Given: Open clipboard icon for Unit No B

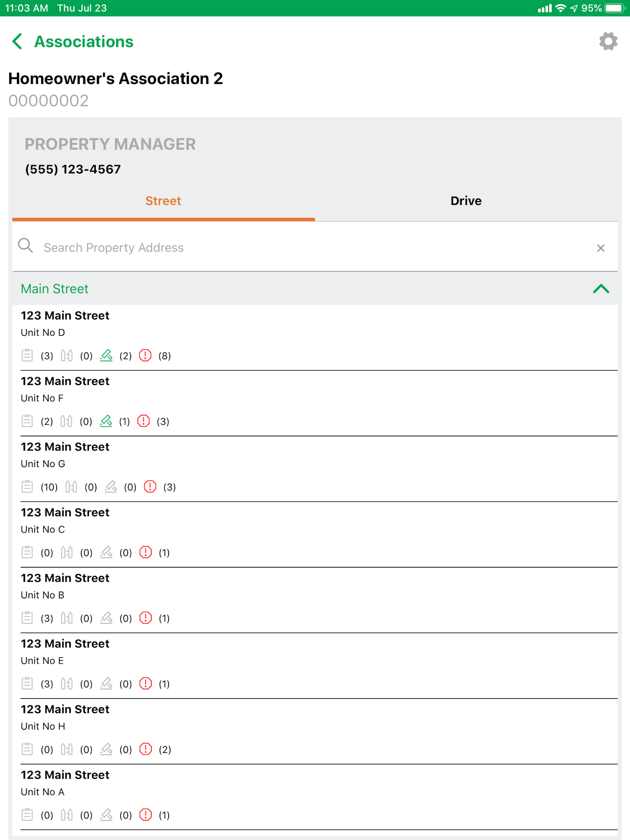Looking at the screenshot, I should click(x=27, y=618).
